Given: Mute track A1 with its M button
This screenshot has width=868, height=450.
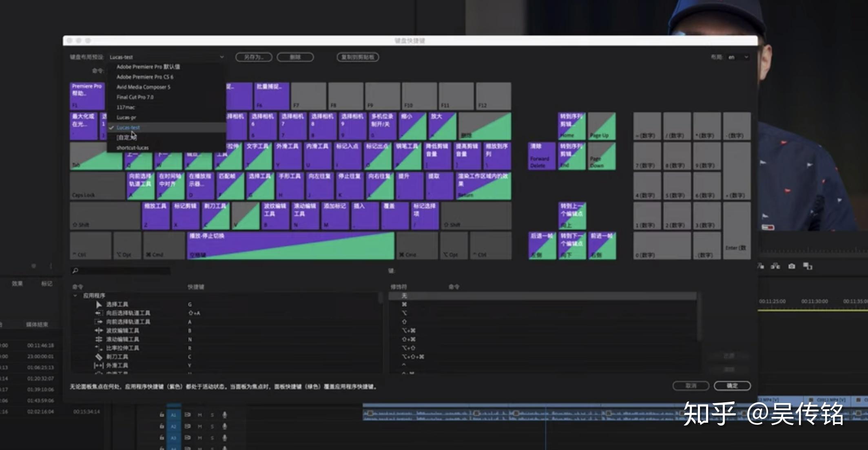Looking at the screenshot, I should pyautogui.click(x=200, y=415).
